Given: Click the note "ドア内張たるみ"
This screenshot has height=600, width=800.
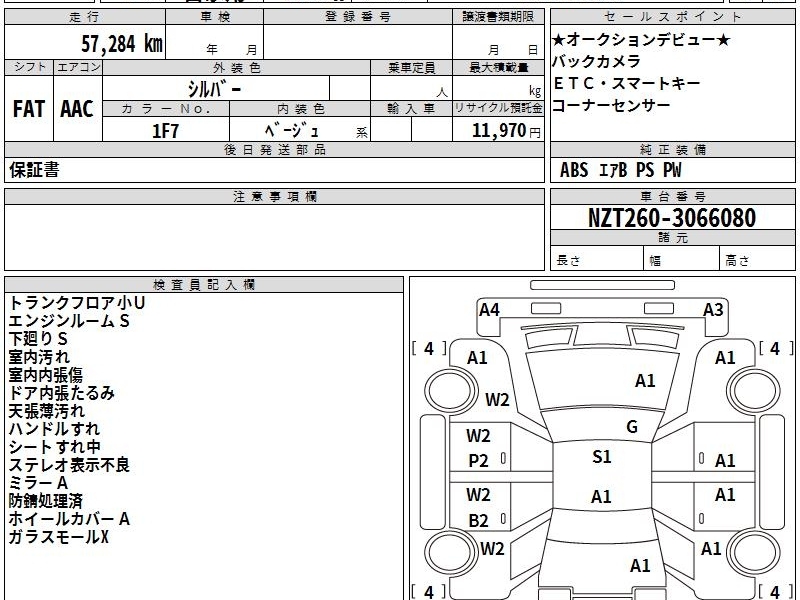Looking at the screenshot, I should [61, 393].
